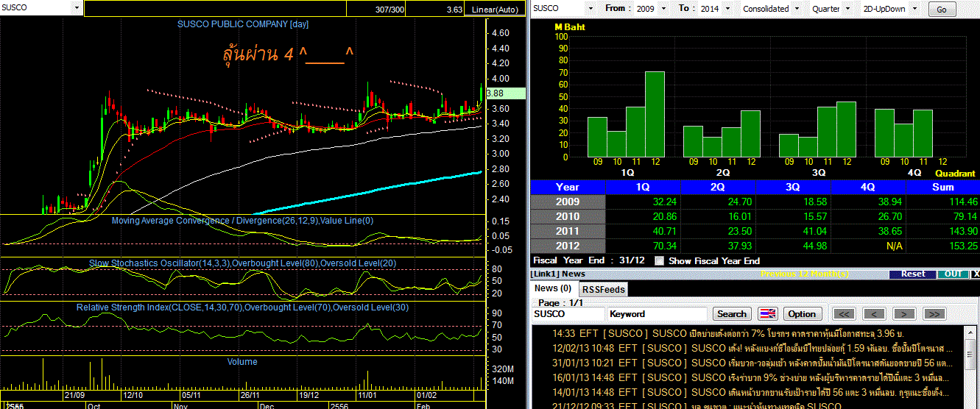Expand the To year 2014 dropdown
This screenshot has width=980, height=409.
pyautogui.click(x=727, y=9)
